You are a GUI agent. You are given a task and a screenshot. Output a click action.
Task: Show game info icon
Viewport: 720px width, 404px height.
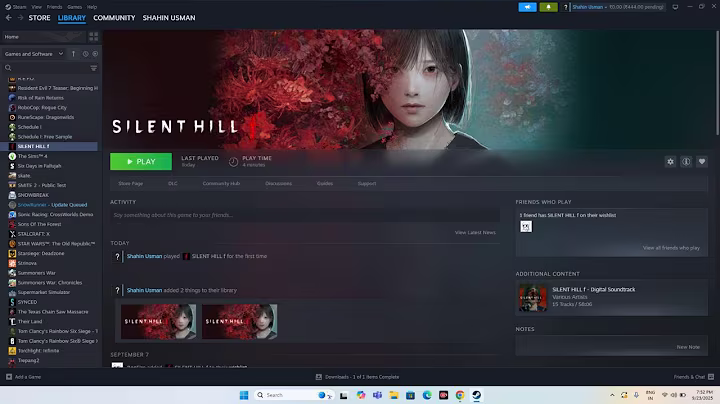click(x=686, y=162)
